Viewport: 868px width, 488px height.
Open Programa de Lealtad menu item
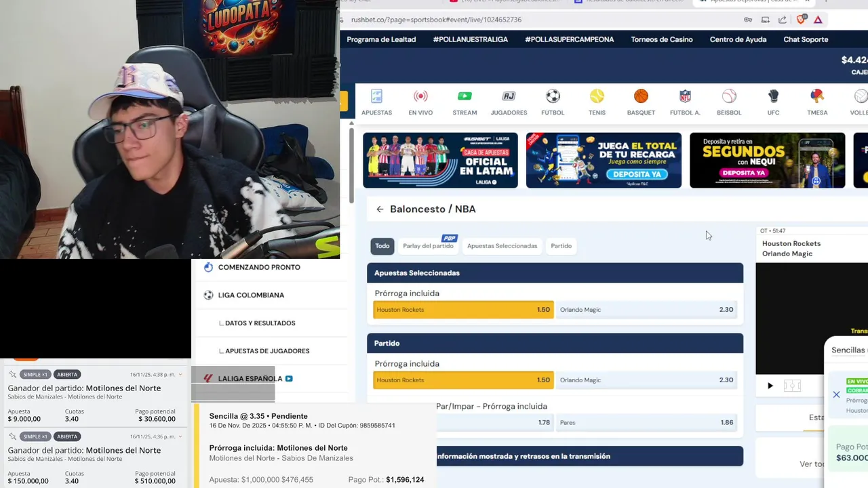pos(381,39)
